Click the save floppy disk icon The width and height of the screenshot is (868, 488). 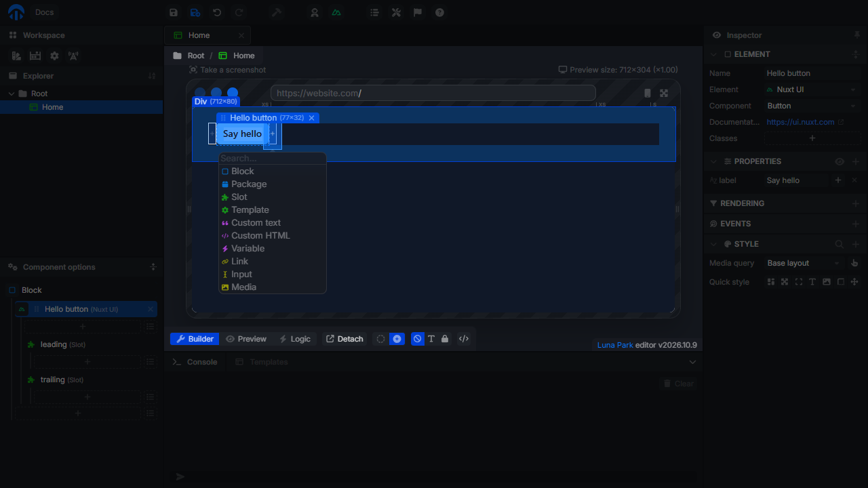(174, 12)
